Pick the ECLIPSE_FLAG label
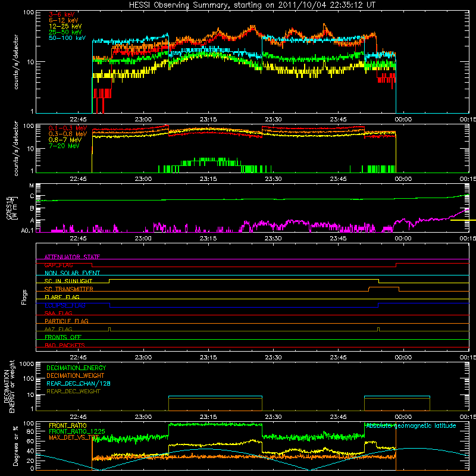Image resolution: width=476 pixels, height=476 pixels. point(65,305)
